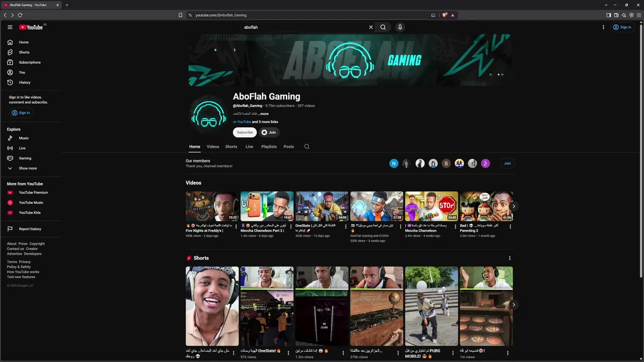The image size is (644, 362).
Task: Click Join in the Our members row
Action: point(507,163)
